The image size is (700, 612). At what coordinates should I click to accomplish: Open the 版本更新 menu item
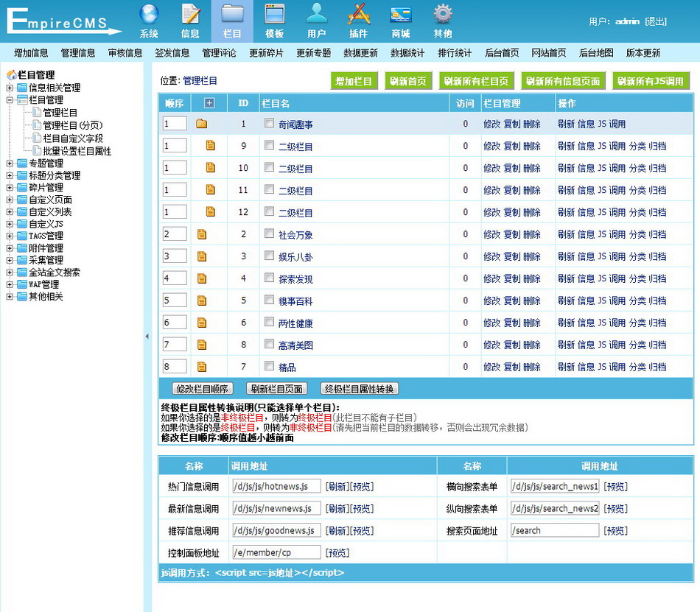(x=643, y=53)
